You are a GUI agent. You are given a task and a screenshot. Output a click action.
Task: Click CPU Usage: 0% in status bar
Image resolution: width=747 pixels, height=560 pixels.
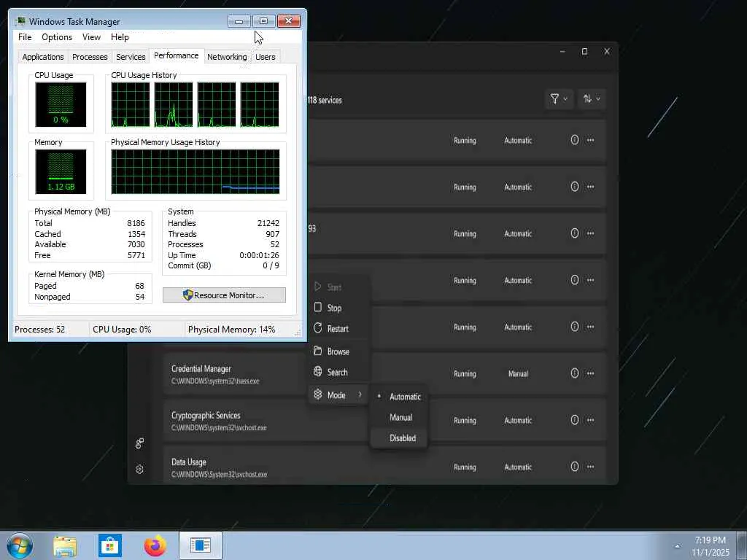pyautogui.click(x=122, y=330)
